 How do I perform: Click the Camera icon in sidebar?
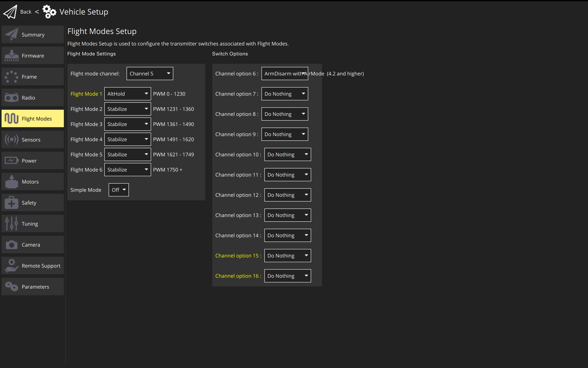12,245
